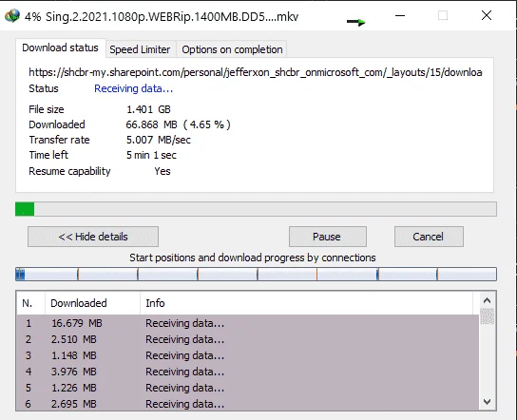Select connection row with 1.148 MB

point(248,355)
